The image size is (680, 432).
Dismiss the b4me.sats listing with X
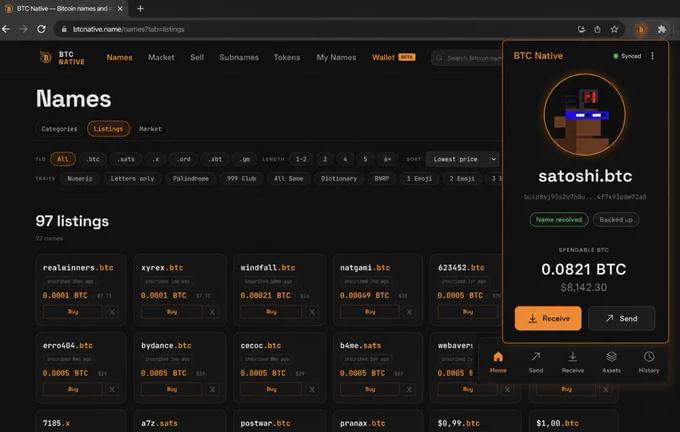click(x=409, y=389)
